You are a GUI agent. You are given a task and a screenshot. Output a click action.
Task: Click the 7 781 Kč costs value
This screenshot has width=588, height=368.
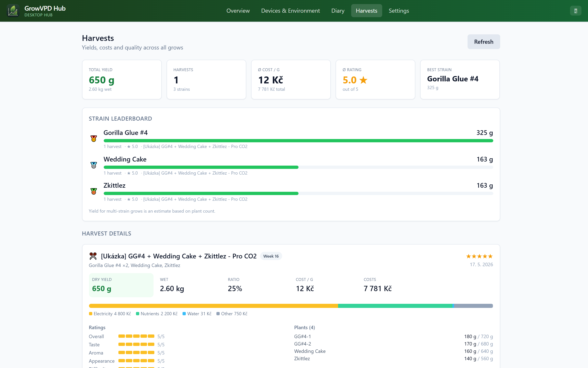click(x=378, y=289)
